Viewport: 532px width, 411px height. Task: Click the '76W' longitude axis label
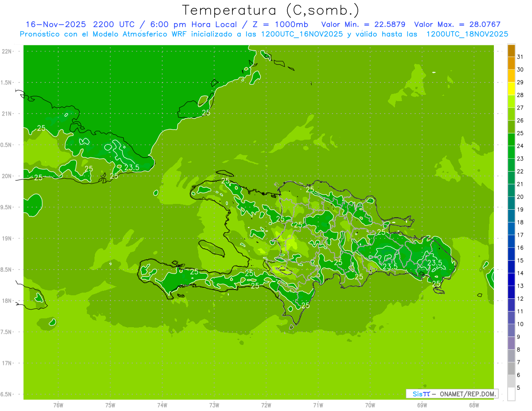(x=58, y=405)
